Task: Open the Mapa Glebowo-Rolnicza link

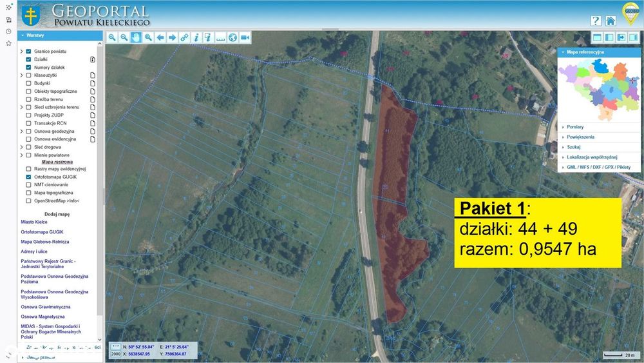Action: click(45, 242)
